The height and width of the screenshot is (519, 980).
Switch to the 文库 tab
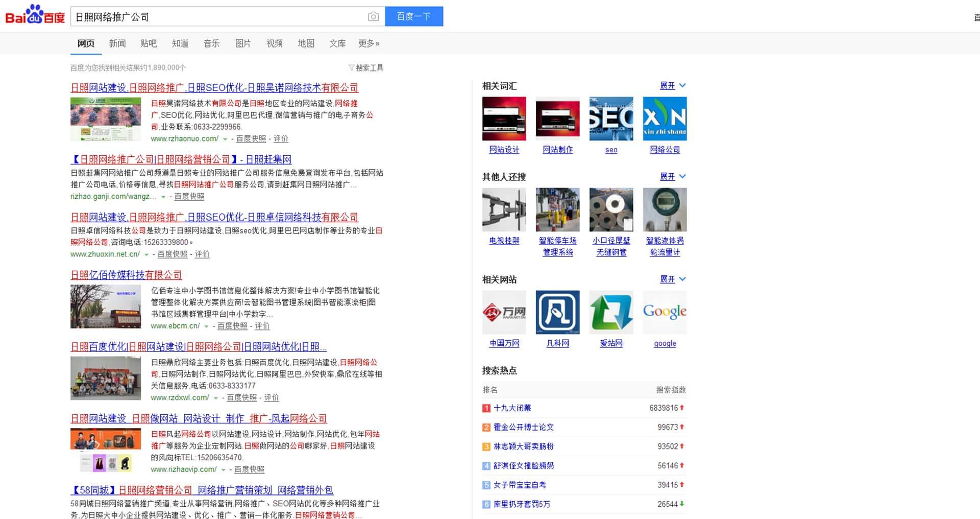[x=337, y=43]
